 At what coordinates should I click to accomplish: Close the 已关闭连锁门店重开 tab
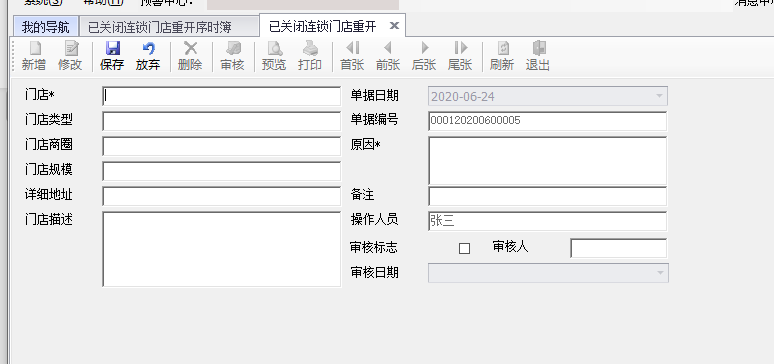pos(393,26)
